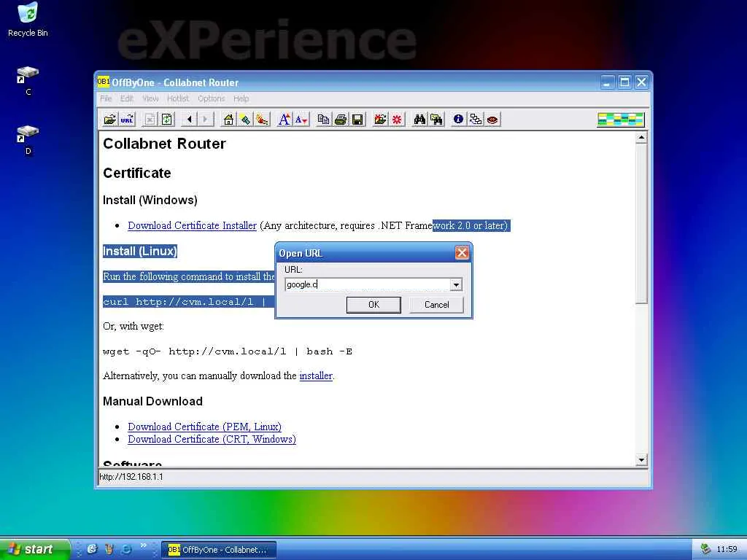
Task: Click the taskbar clock showing 11:59
Action: 727,549
